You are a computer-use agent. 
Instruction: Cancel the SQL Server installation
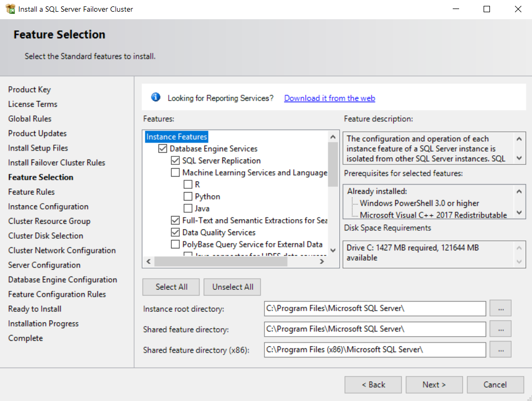click(495, 385)
